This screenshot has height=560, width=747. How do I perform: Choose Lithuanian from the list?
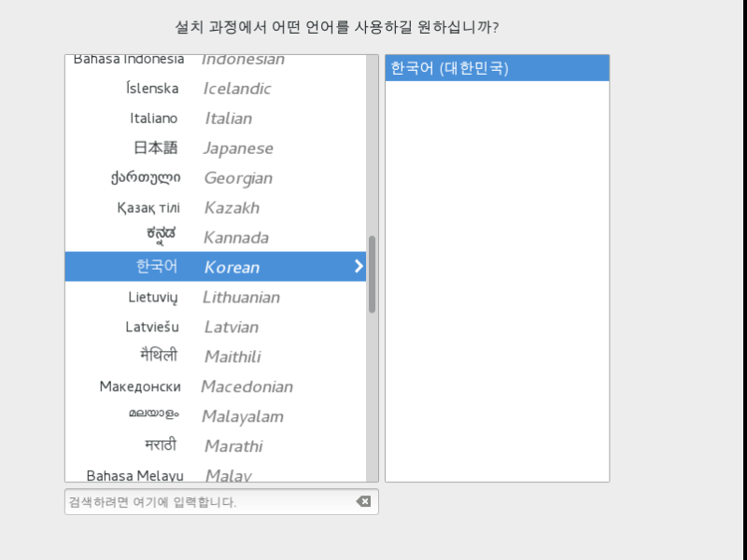click(x=216, y=297)
